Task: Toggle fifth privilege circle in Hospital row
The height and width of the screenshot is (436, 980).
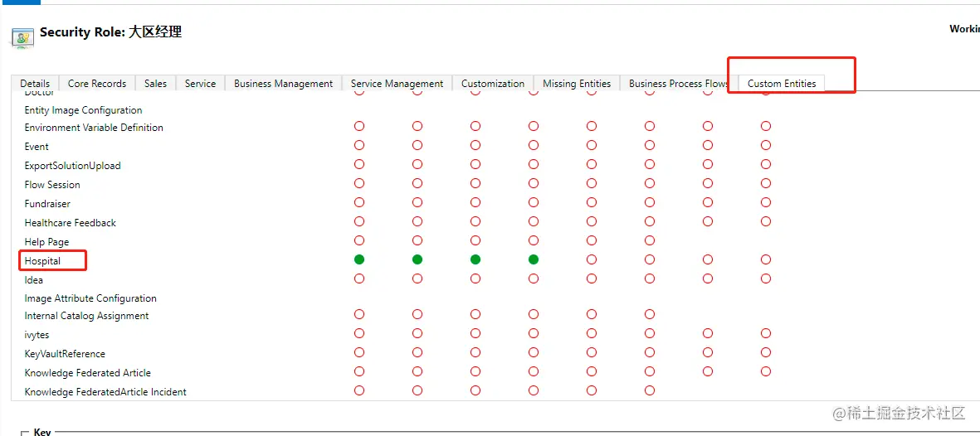Action: click(x=592, y=259)
